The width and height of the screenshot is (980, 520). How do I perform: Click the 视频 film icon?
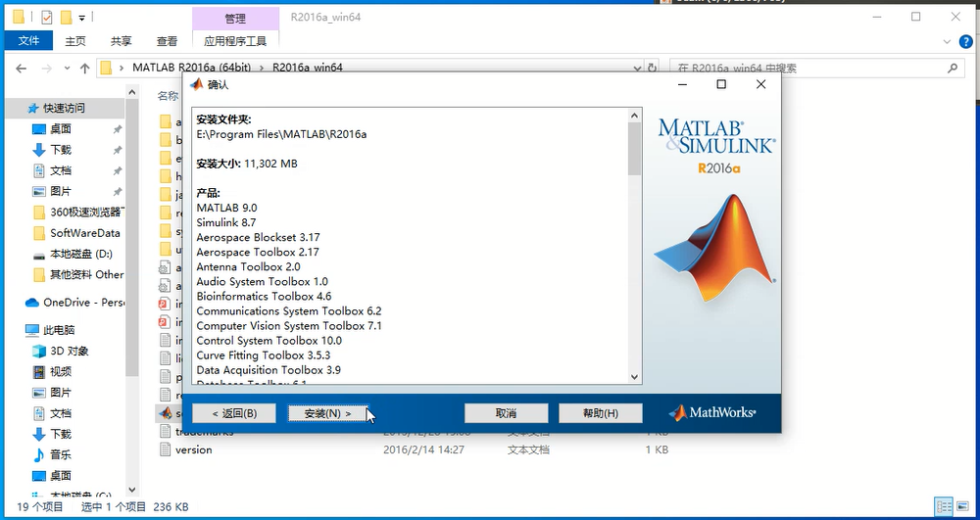coord(39,371)
